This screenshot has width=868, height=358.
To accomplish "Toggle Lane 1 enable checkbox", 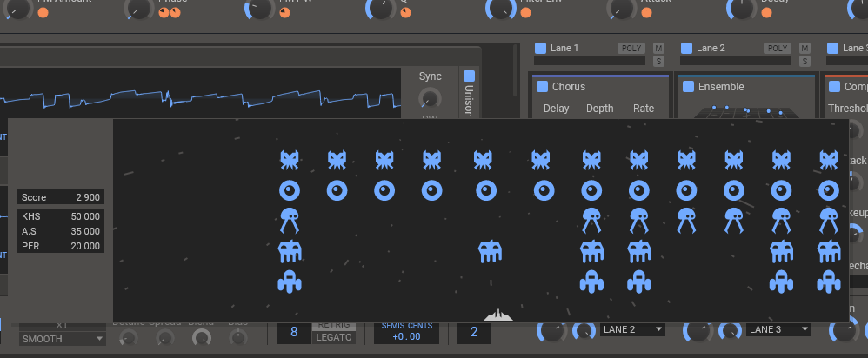I will (540, 48).
